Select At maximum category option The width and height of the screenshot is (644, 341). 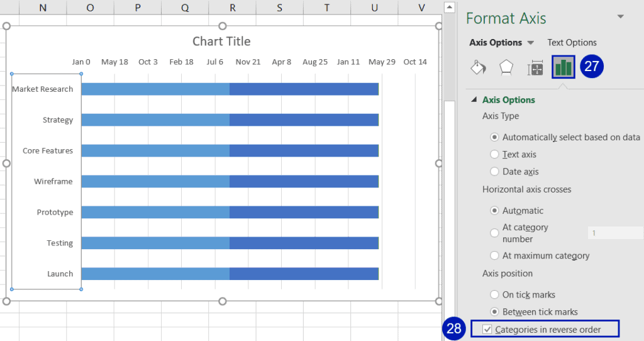coord(494,255)
